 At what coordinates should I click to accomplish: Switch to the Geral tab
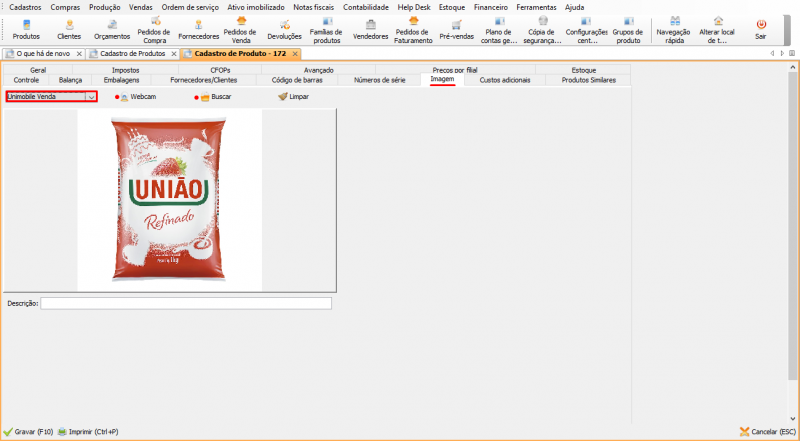point(38,70)
